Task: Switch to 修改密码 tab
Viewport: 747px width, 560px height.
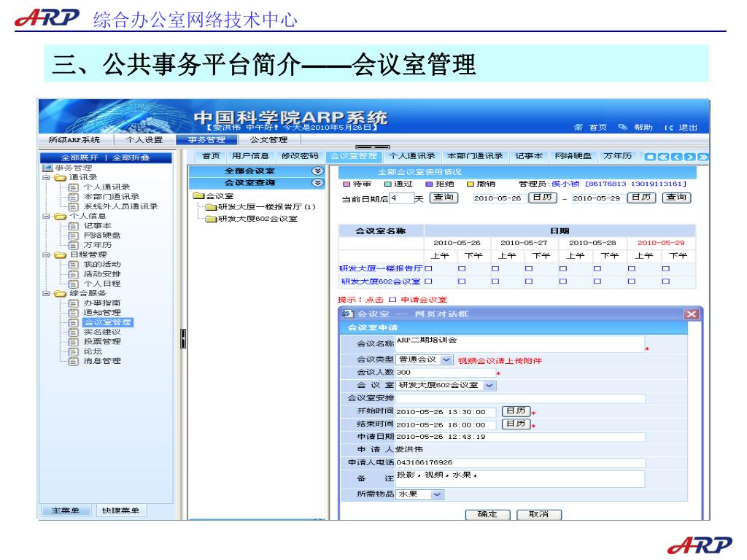Action: pyautogui.click(x=300, y=156)
